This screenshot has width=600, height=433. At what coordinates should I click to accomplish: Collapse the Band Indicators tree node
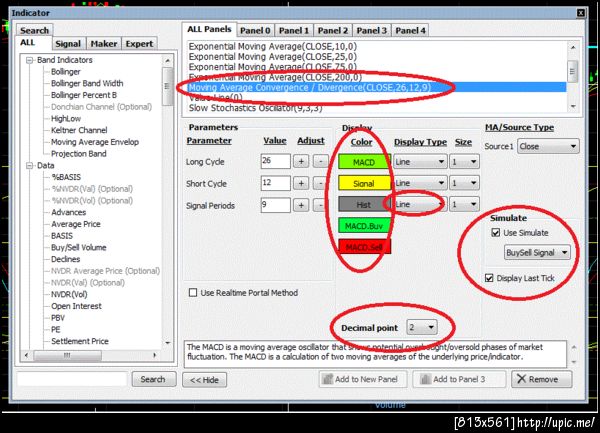(x=29, y=60)
